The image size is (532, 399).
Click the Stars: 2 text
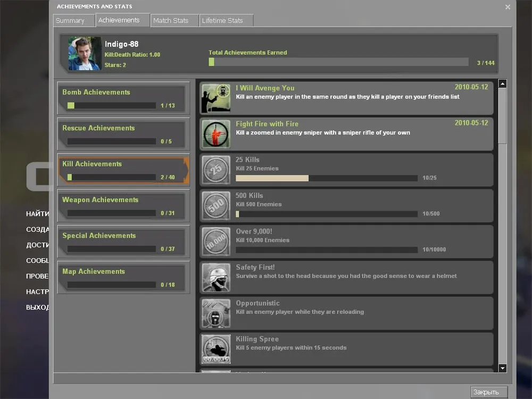115,65
